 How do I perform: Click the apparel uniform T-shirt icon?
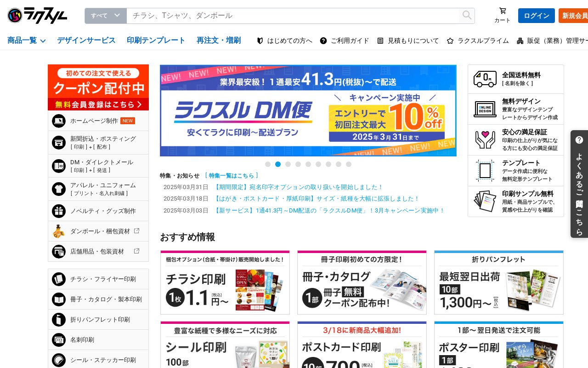(x=59, y=189)
